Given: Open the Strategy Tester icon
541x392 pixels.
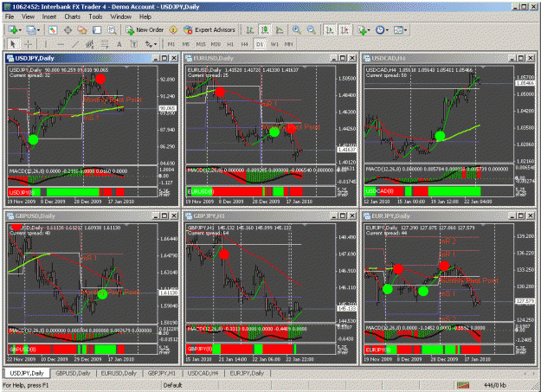Looking at the screenshot, I should click(112, 30).
